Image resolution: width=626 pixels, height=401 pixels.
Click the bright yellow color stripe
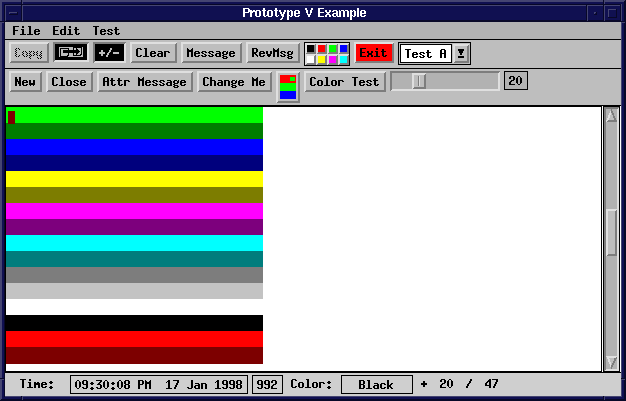[134, 179]
